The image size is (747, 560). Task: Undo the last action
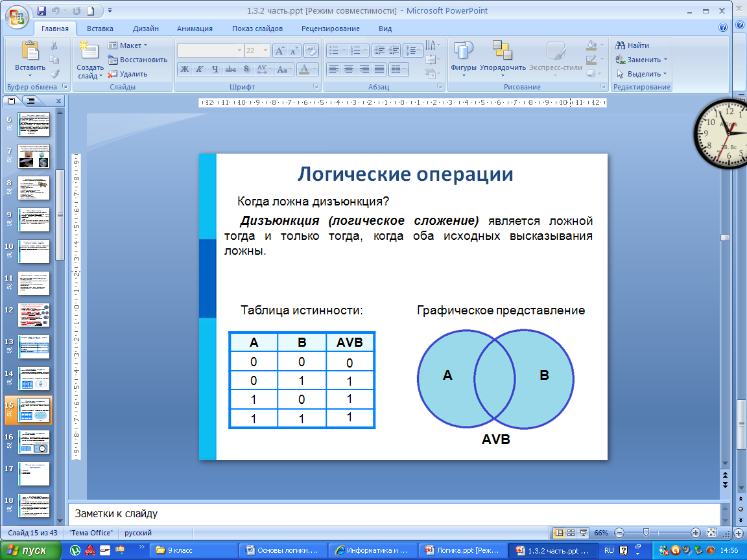coord(55,10)
